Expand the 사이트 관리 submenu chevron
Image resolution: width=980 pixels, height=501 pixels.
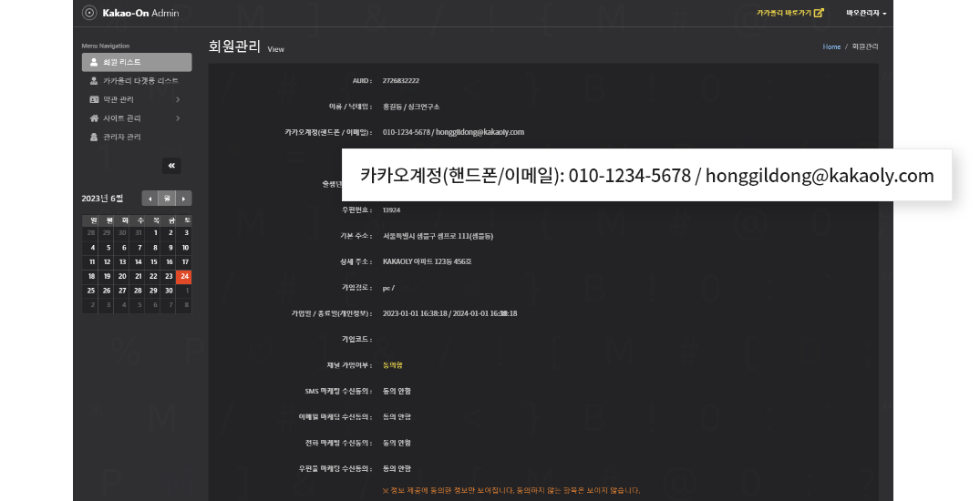point(178,118)
